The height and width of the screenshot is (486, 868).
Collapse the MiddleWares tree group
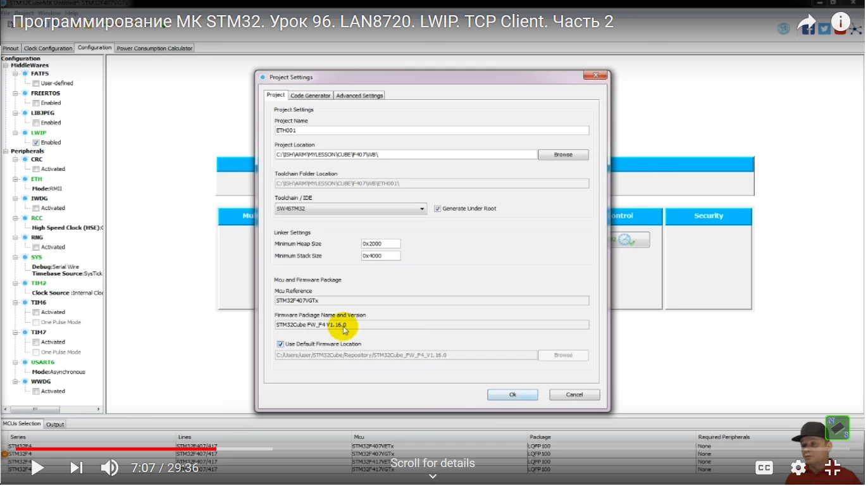[6, 66]
